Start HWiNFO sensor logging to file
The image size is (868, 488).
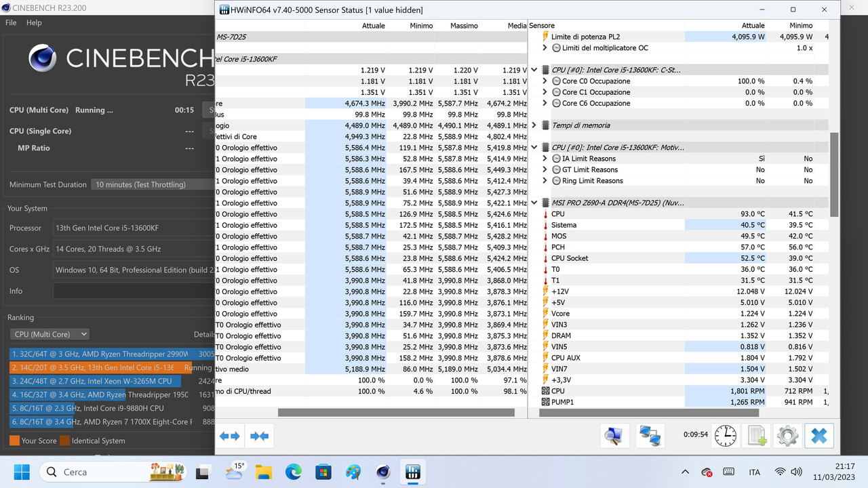[x=757, y=436]
